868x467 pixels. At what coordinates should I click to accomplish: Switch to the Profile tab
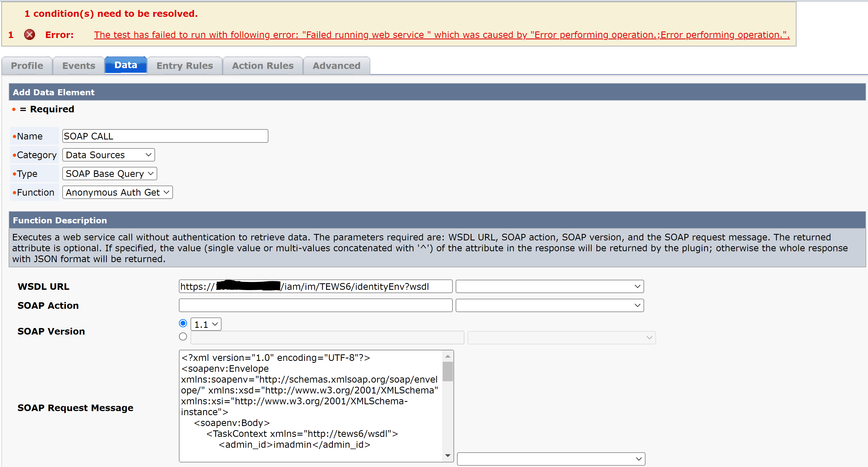(x=27, y=65)
